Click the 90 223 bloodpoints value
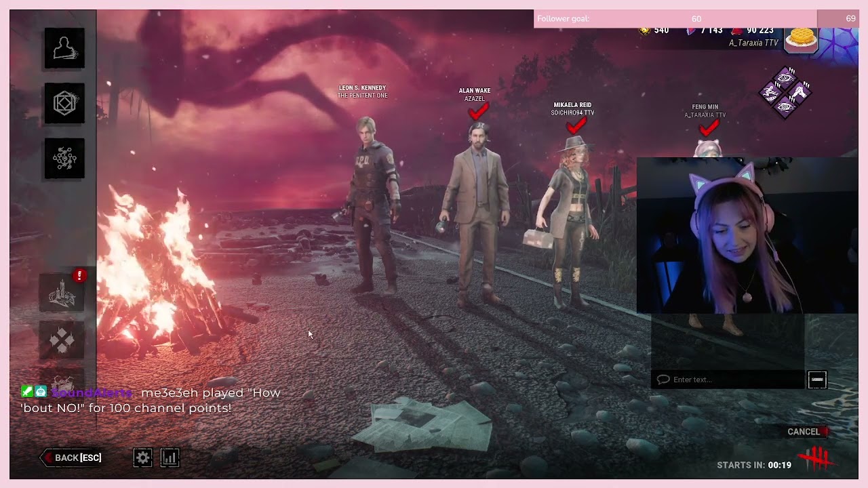Screen dimensions: 868x488 click(760, 30)
